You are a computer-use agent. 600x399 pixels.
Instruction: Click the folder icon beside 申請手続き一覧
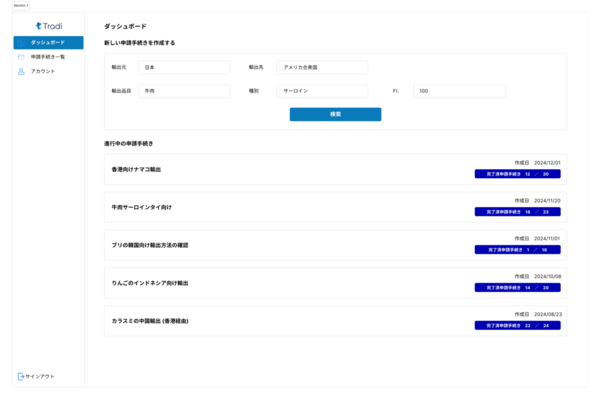[x=21, y=57]
